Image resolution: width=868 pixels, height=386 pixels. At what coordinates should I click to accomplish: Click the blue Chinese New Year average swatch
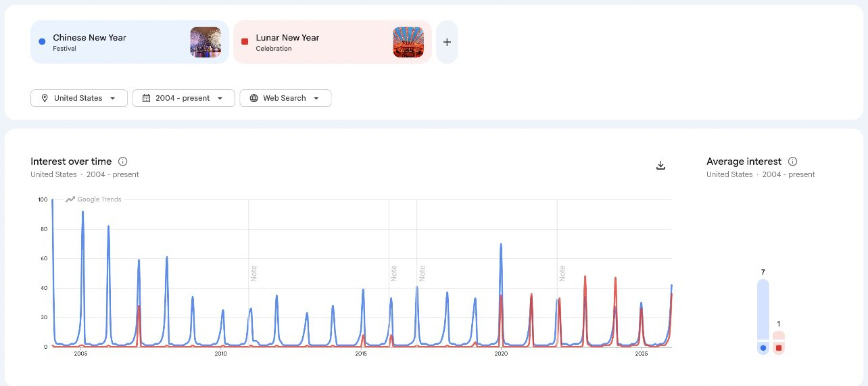click(x=763, y=347)
